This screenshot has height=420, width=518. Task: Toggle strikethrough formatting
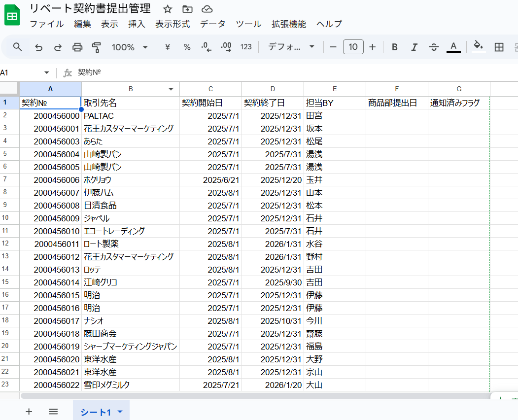click(x=434, y=47)
